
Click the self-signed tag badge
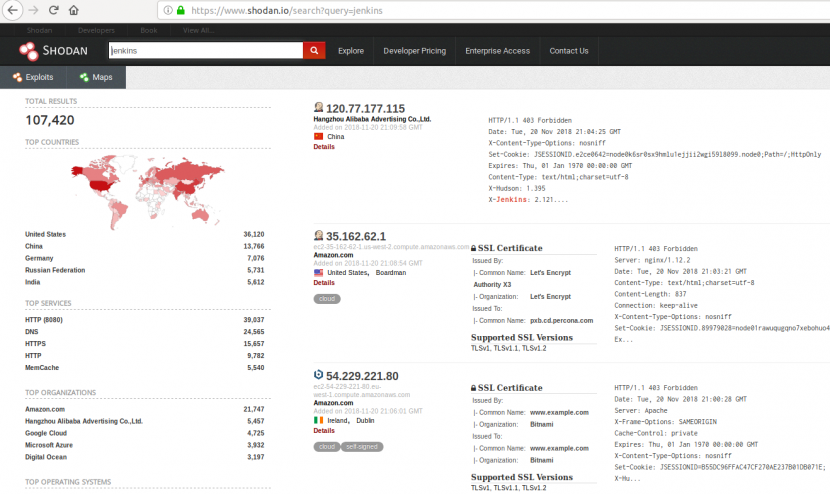361,446
